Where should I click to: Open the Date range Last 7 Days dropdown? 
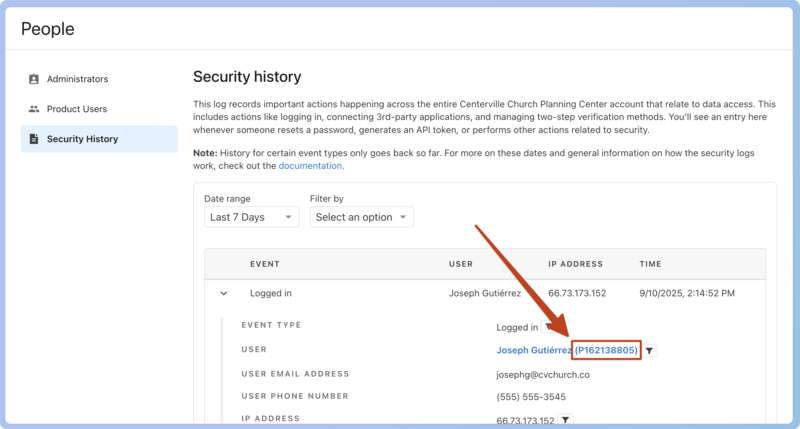click(252, 217)
